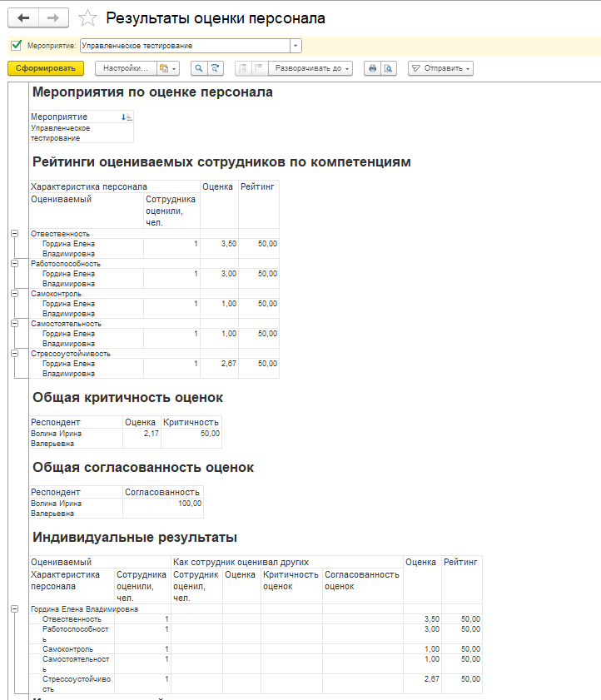The image size is (601, 700).
Task: Select the 2,67 score in Стрессоустойчивость group
Action: coord(219,368)
